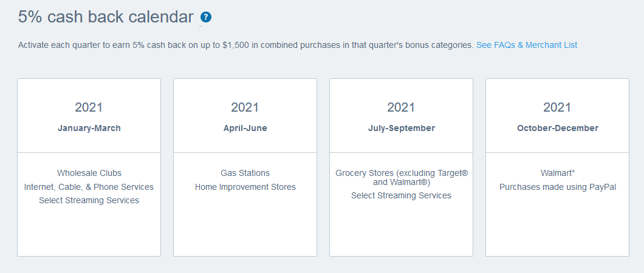The width and height of the screenshot is (644, 273).
Task: Click the October-December heading label
Action: point(557,128)
